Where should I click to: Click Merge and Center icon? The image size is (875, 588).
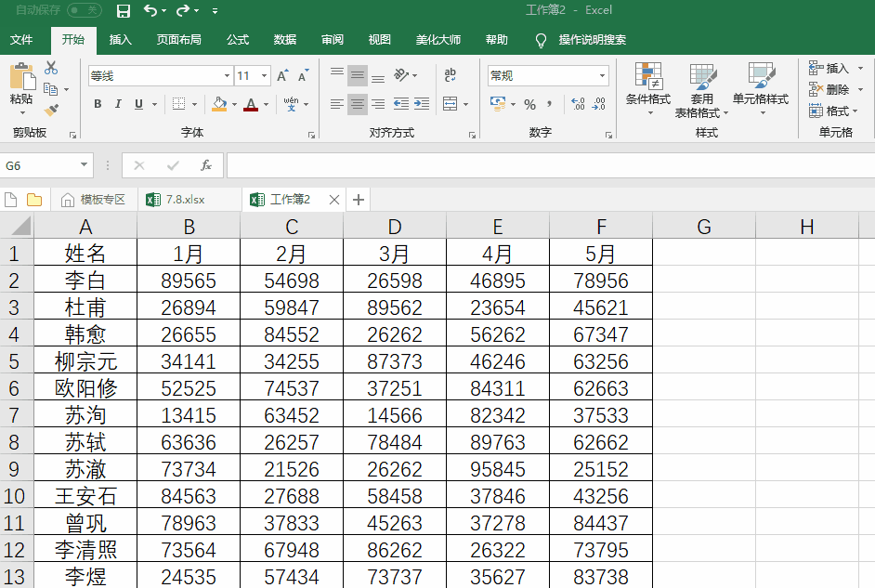(x=451, y=104)
